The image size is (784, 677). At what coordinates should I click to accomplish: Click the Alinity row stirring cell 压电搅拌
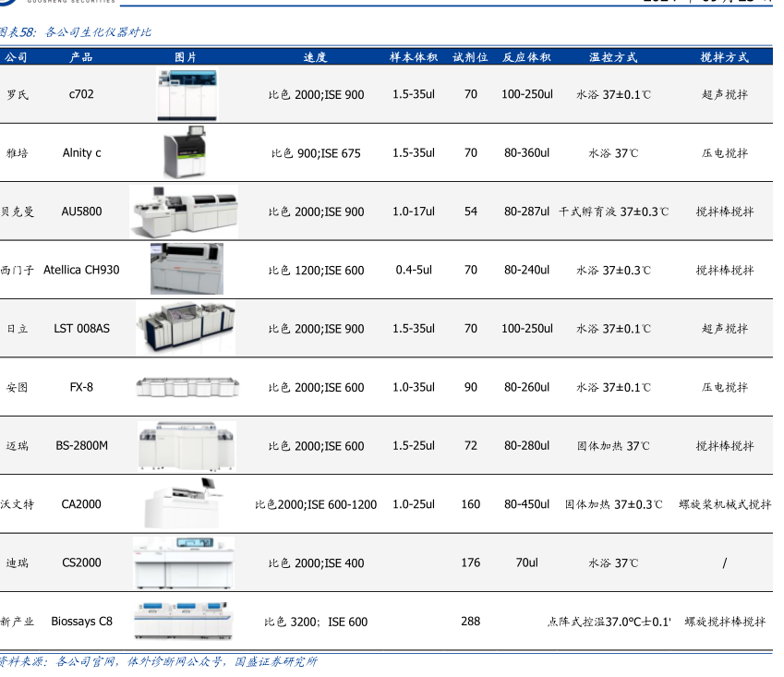coord(725,153)
